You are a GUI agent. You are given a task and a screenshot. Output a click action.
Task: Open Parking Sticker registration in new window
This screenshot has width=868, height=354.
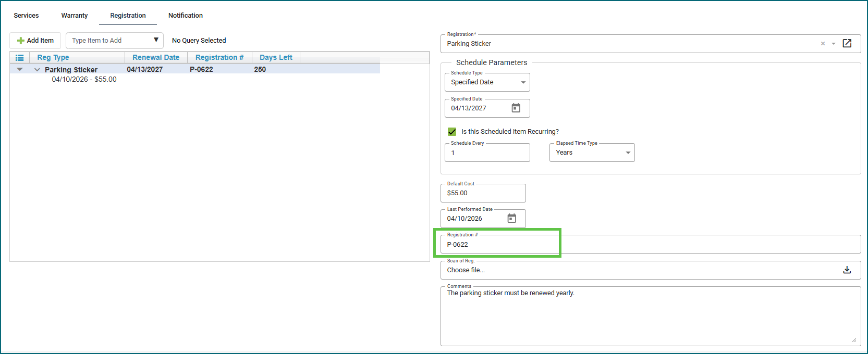coord(847,43)
